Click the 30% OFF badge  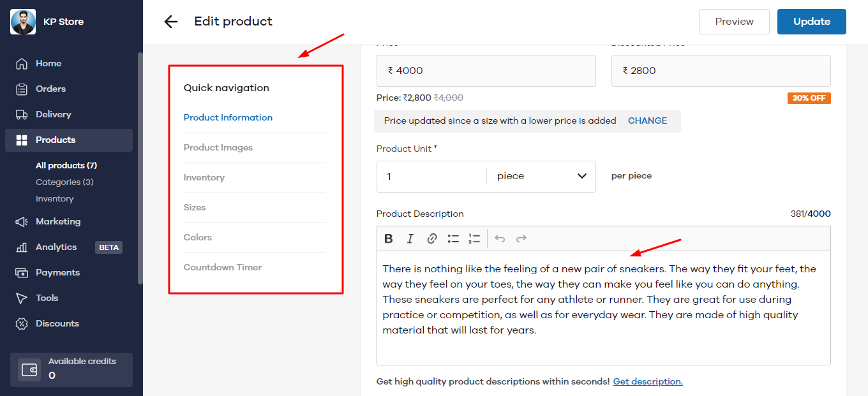(809, 98)
